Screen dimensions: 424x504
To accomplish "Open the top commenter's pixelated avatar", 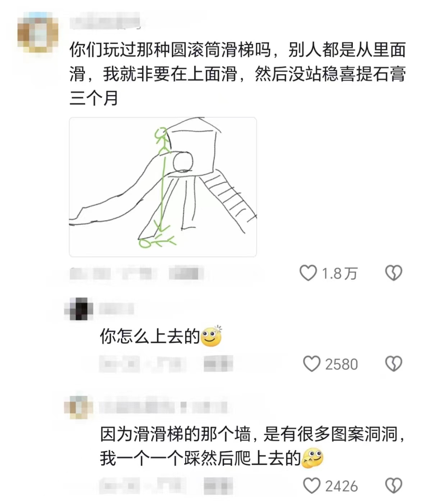I will 38,32.
